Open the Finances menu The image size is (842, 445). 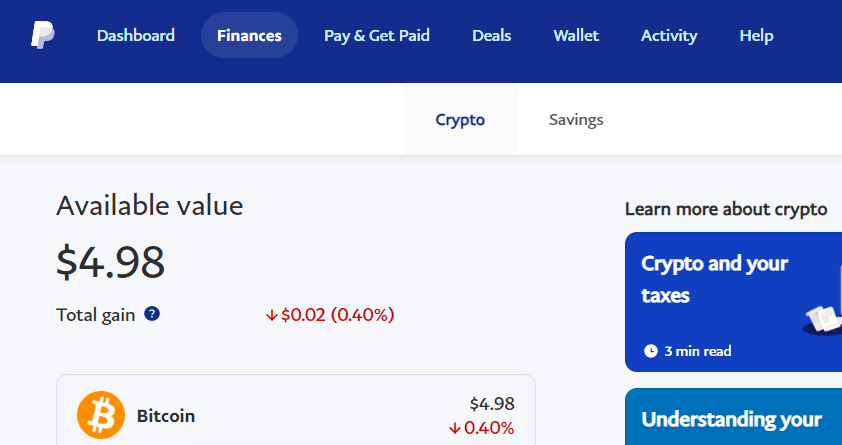(x=249, y=36)
